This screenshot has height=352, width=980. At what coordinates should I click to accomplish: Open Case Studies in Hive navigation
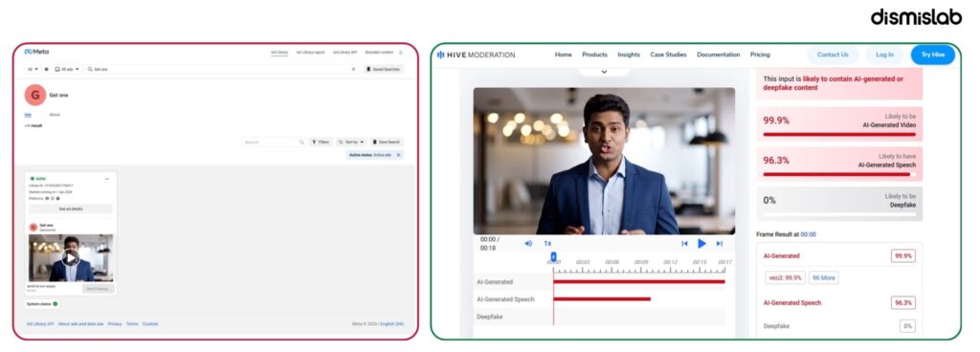tap(668, 55)
